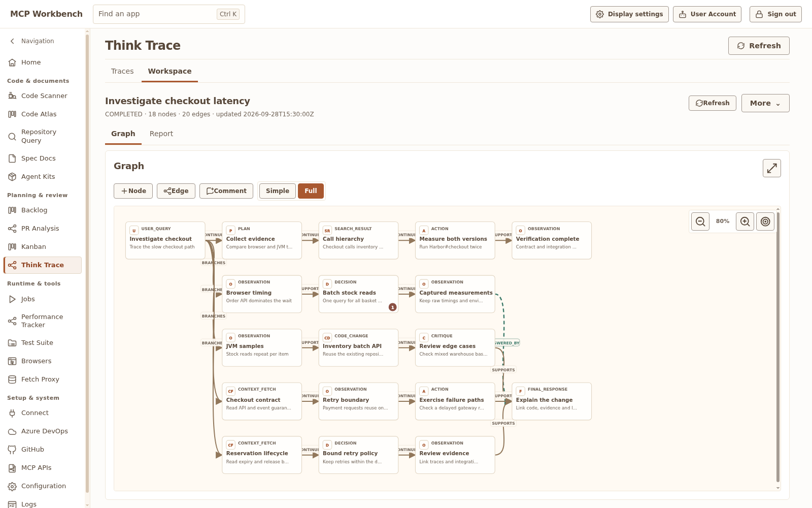Open Code Scanner from sidebar
Image resolution: width=812 pixels, height=508 pixels.
coord(43,96)
